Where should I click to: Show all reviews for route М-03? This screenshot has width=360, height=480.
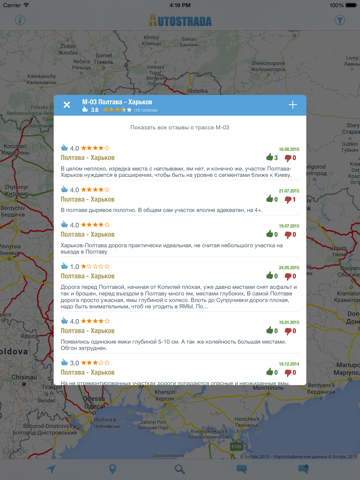point(180,127)
